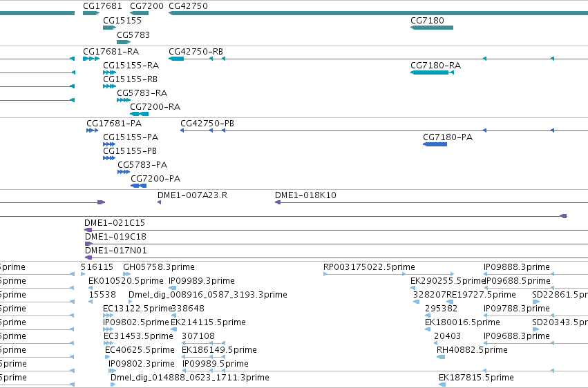
Task: Click the EC40625.5prime EST label
Action: click(x=140, y=351)
